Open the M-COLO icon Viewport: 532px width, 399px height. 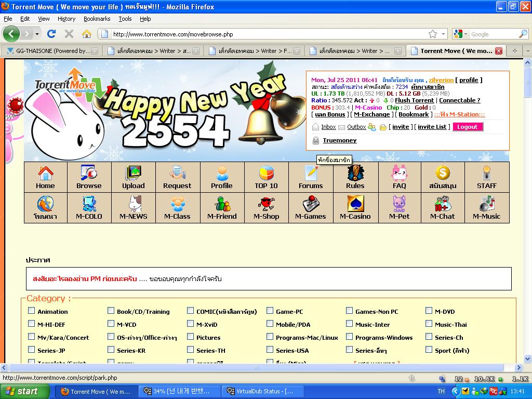(89, 204)
